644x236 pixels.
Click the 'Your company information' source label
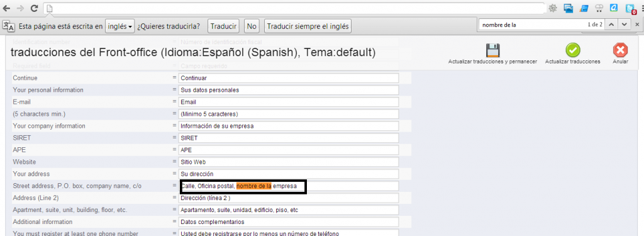[49, 126]
